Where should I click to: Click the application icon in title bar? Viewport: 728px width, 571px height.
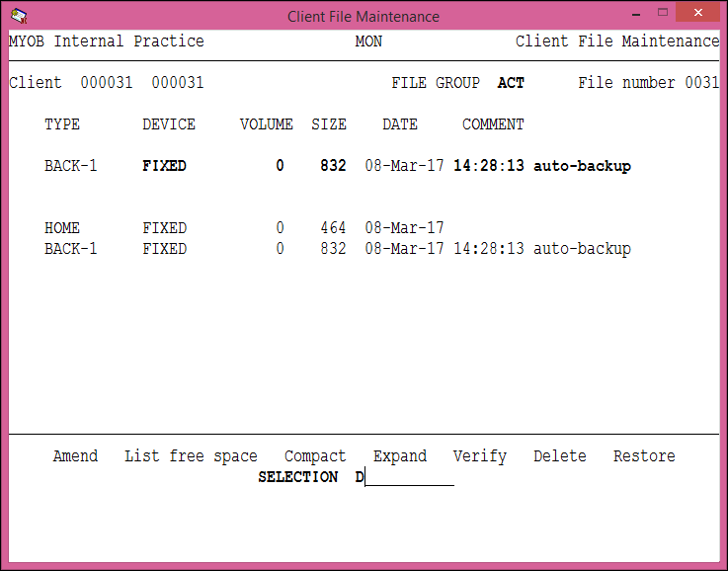(18, 15)
